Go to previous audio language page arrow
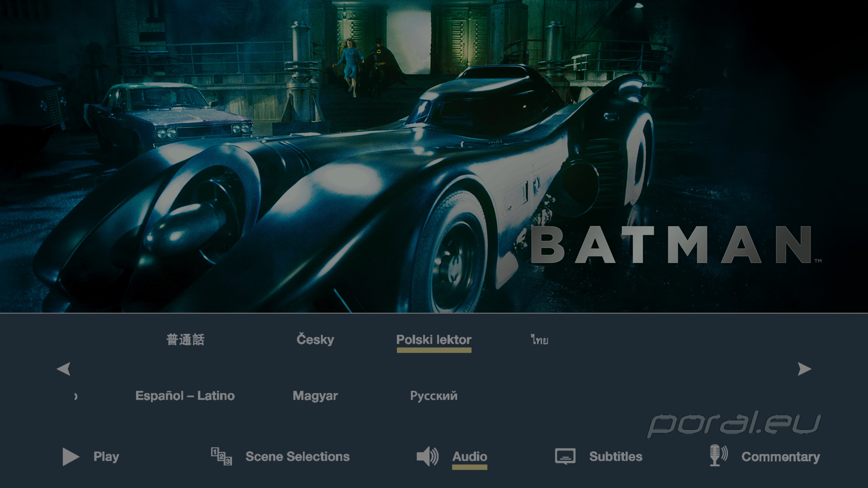 tap(63, 369)
